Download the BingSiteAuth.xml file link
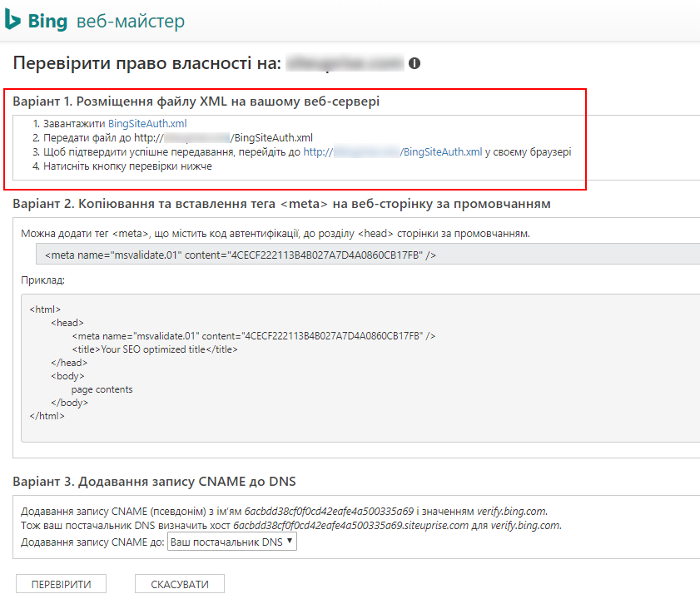The height and width of the screenshot is (594, 700). coord(147,124)
